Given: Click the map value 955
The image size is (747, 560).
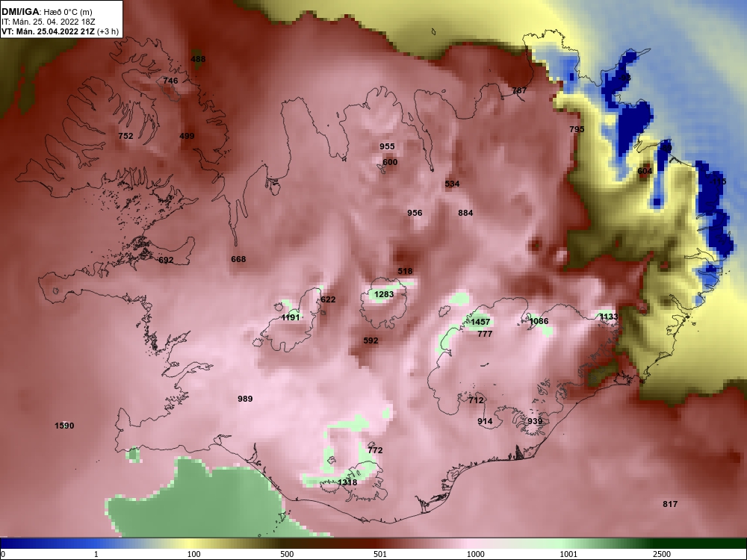Looking at the screenshot, I should (387, 146).
